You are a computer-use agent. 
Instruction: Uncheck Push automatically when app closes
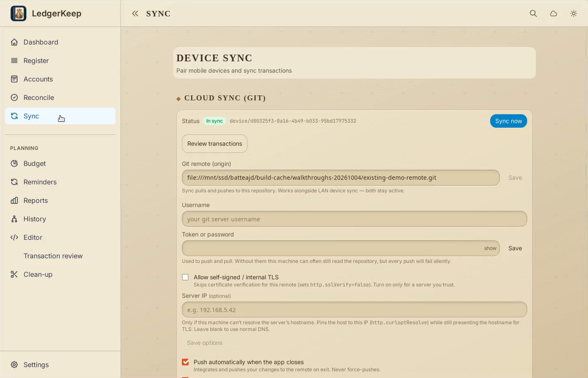pyautogui.click(x=185, y=362)
